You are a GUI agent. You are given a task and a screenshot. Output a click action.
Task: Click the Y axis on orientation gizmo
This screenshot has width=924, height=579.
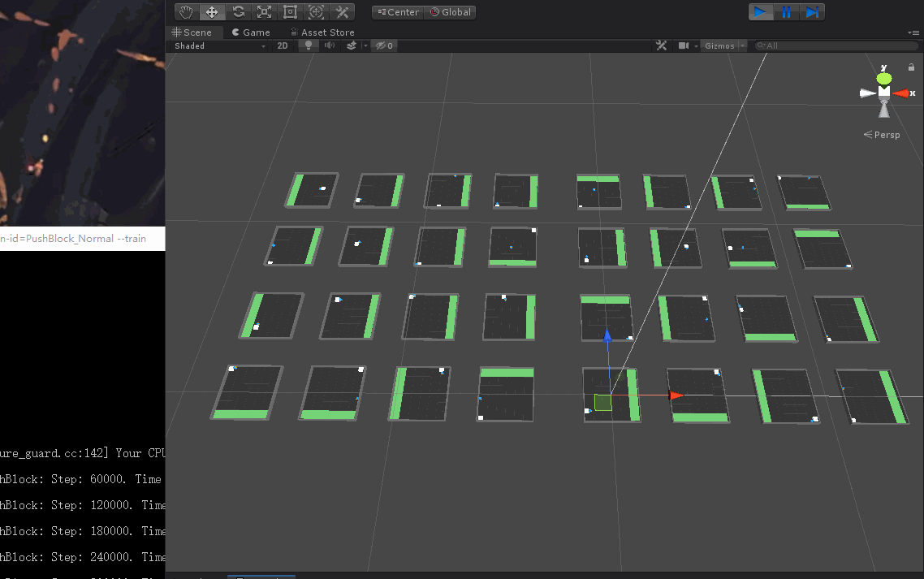click(x=884, y=78)
